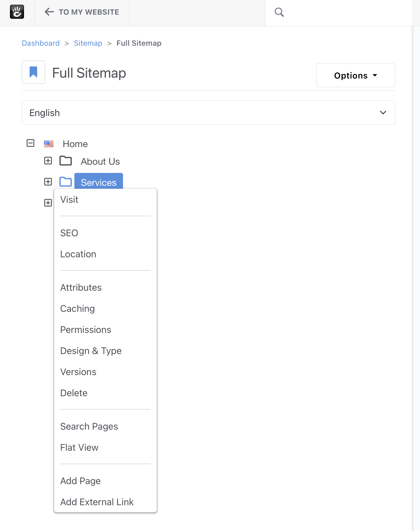Screen dimensions: 420x531
Task: Select Caching in the context menu
Action: (x=78, y=309)
